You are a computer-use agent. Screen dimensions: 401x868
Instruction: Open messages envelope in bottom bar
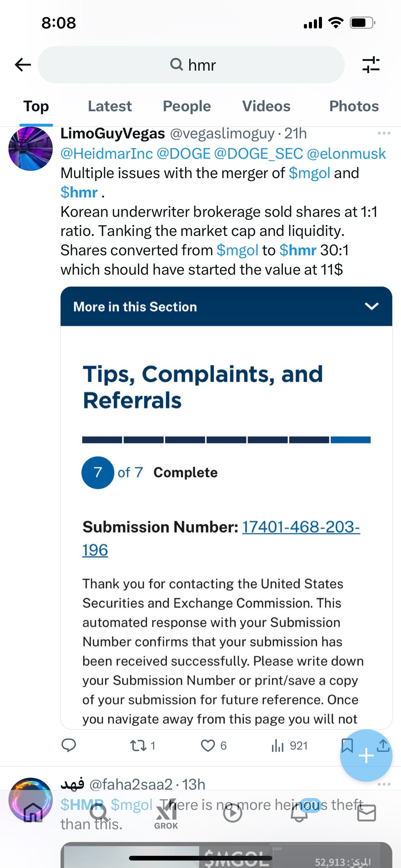click(x=366, y=813)
